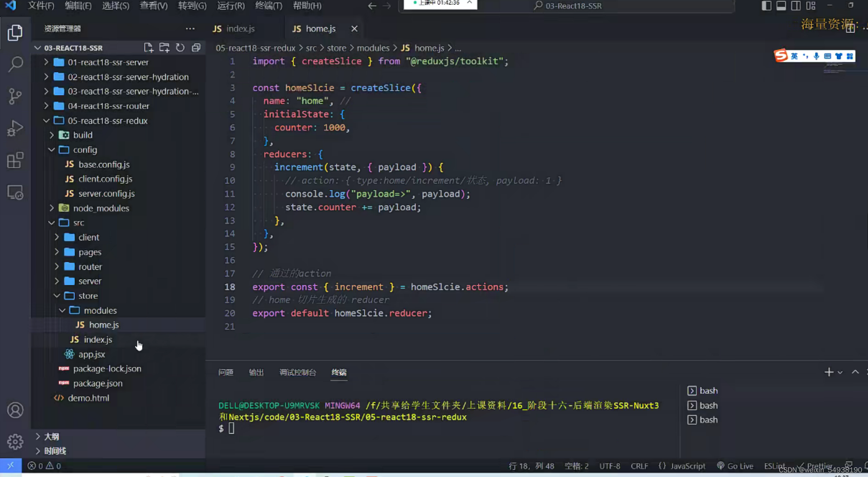The width and height of the screenshot is (868, 477).
Task: Toggle the bottom panel layout icon
Action: pos(781,6)
